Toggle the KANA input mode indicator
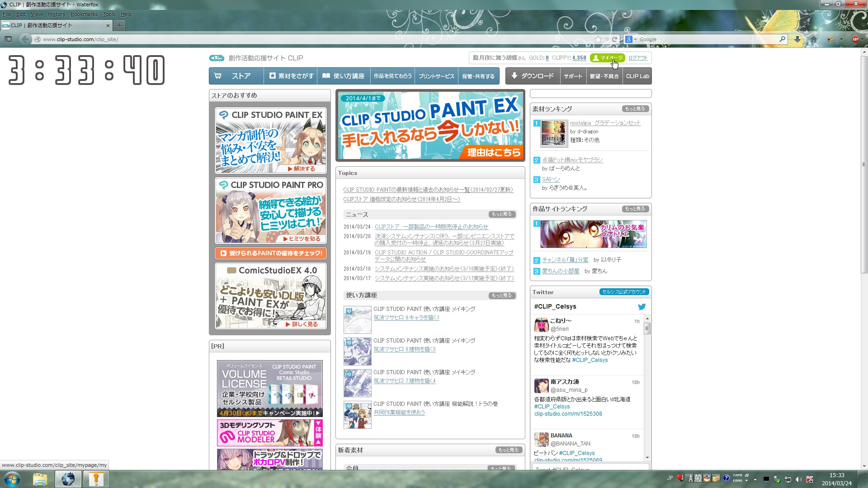868x488 pixels. pyautogui.click(x=737, y=481)
